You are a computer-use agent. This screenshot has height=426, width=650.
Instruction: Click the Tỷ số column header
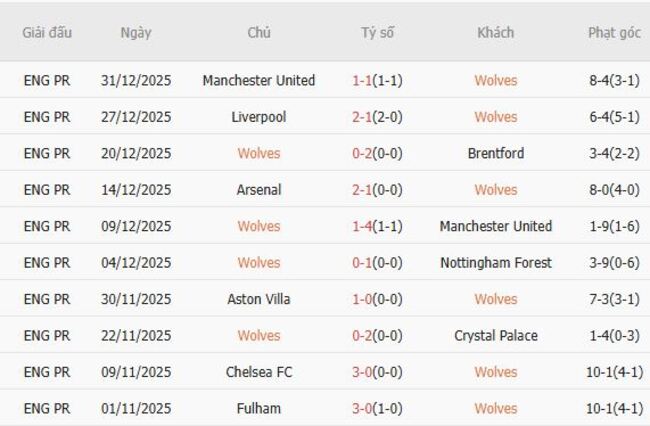click(377, 33)
